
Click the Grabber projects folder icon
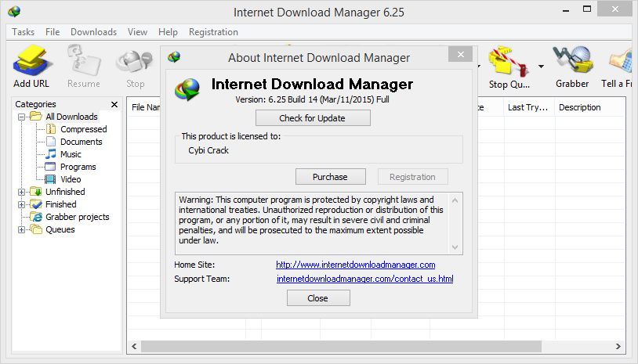coord(36,217)
